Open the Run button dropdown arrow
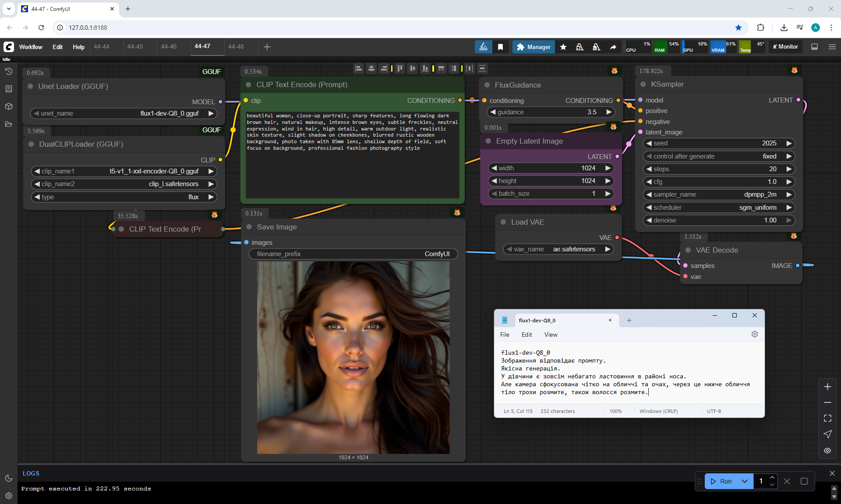The image size is (841, 504). click(x=745, y=481)
